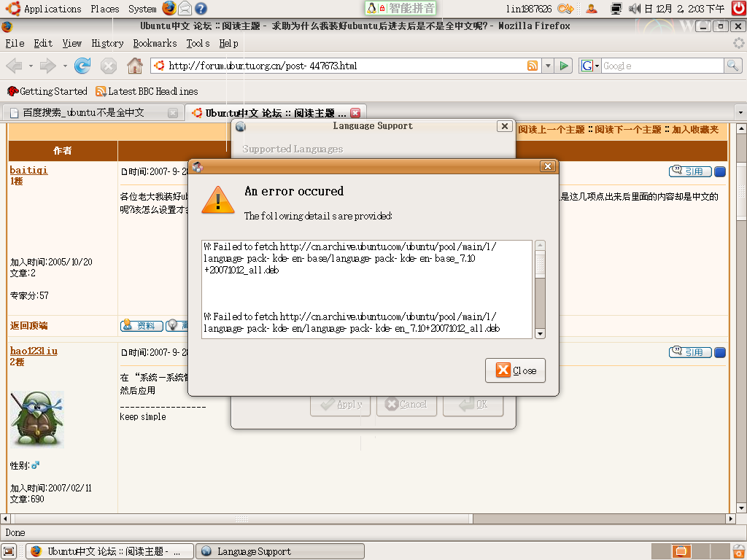Open the Places menu
This screenshot has height=560, width=747.
[x=105, y=9]
